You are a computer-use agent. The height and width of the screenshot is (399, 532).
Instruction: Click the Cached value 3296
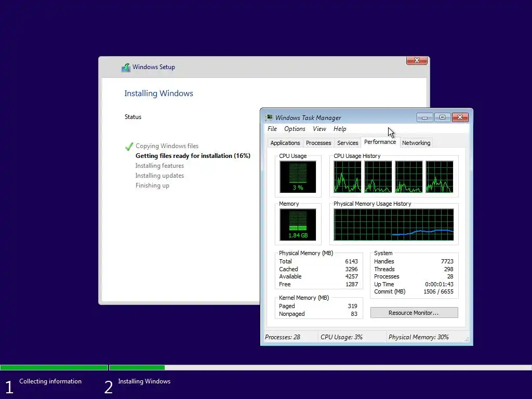352,269
